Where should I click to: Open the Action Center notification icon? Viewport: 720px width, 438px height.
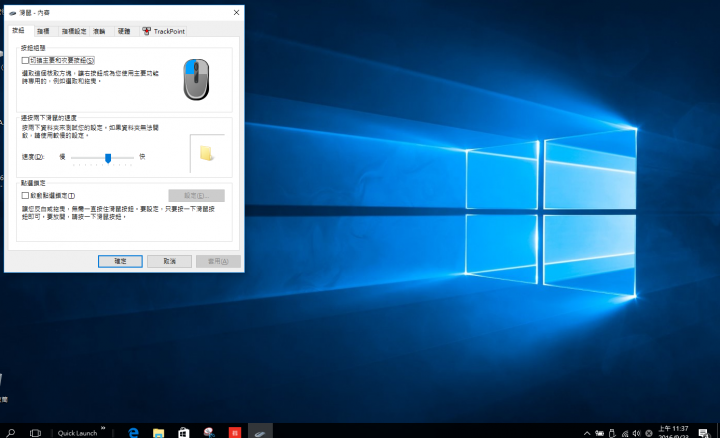tap(703, 433)
